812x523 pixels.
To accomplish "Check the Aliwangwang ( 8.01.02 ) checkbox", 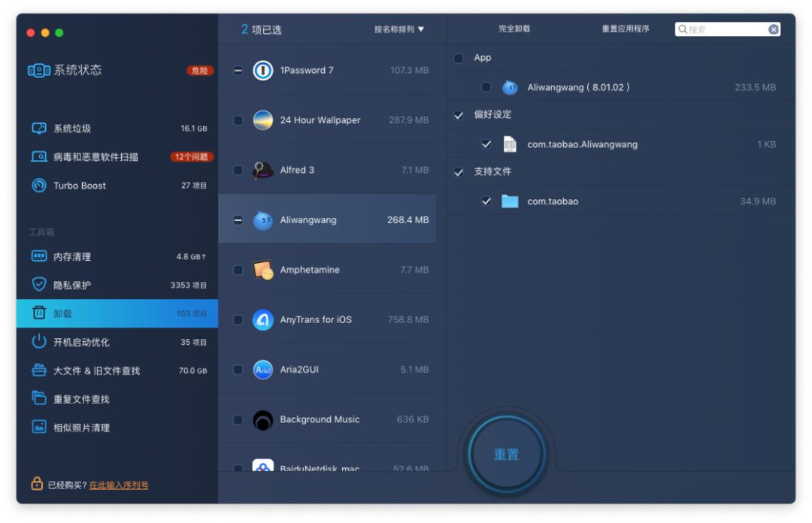I will [x=486, y=87].
